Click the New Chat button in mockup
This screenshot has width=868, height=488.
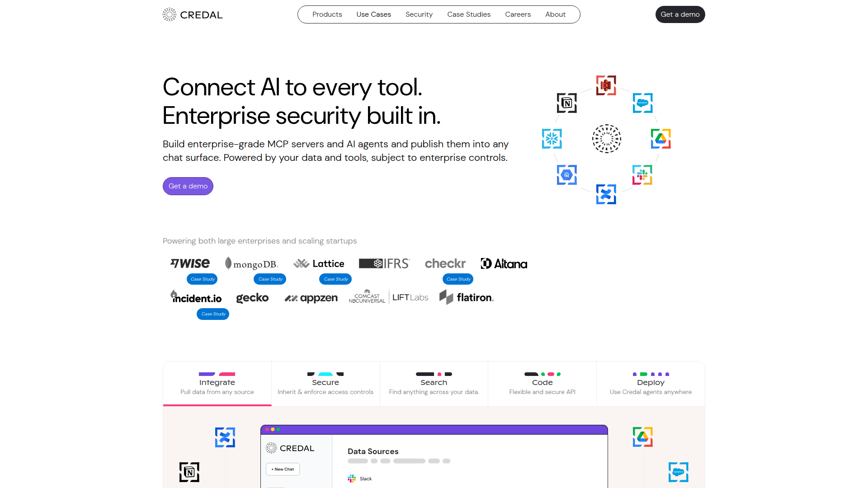(x=283, y=469)
